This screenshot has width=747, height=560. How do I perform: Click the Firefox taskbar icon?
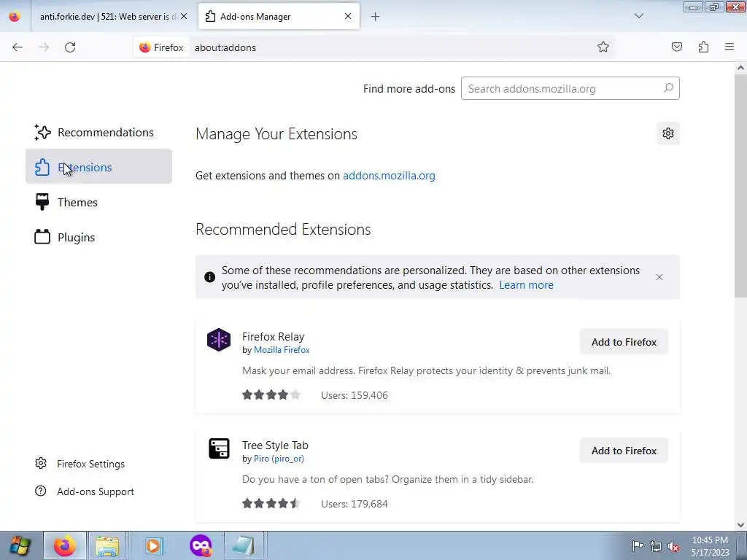point(65,545)
